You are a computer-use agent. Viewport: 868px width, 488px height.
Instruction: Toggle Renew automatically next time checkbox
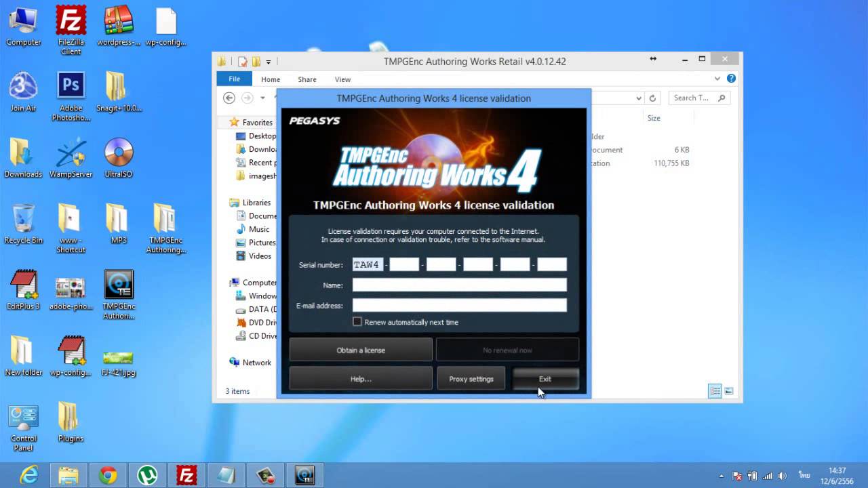coord(357,322)
